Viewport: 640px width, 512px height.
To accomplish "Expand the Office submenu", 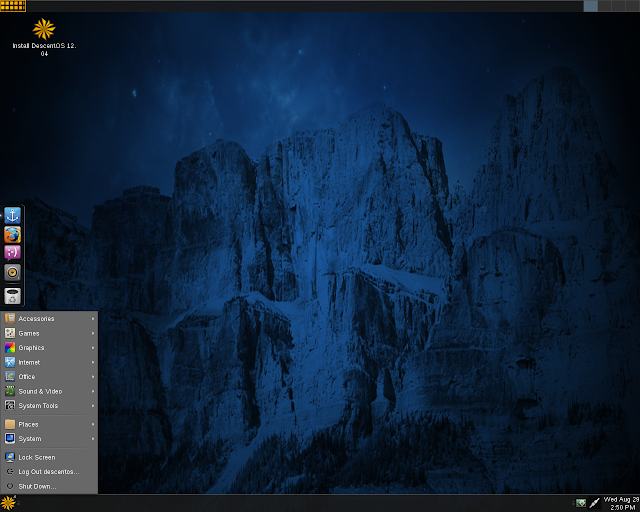I will tap(49, 376).
